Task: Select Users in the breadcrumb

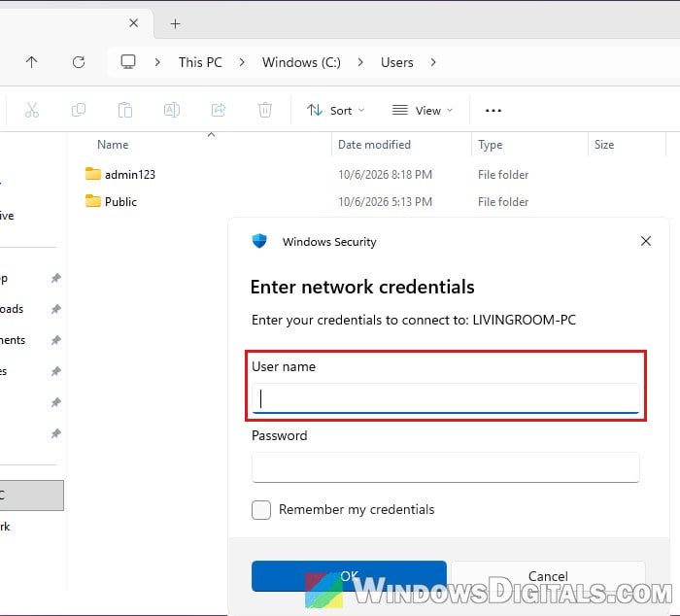Action: (x=396, y=62)
